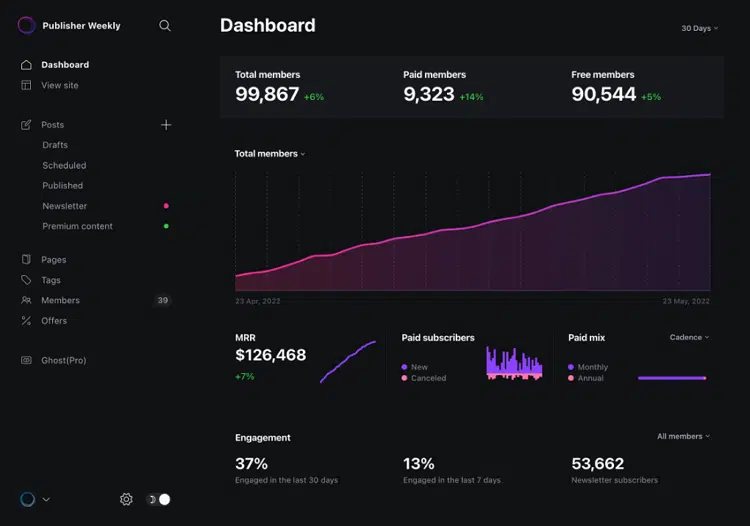The height and width of the screenshot is (526, 750).
Task: Open settings via the gear icon
Action: (126, 499)
